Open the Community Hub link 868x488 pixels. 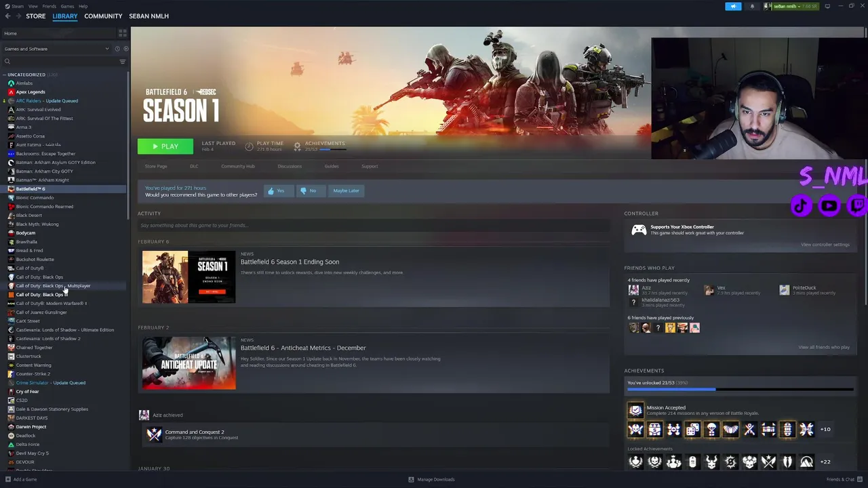tap(237, 166)
